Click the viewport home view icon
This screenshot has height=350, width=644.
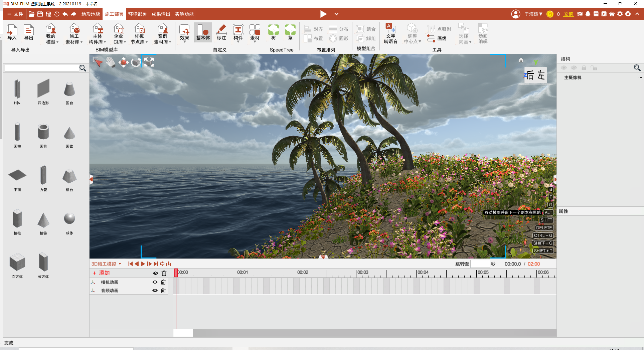(x=521, y=60)
